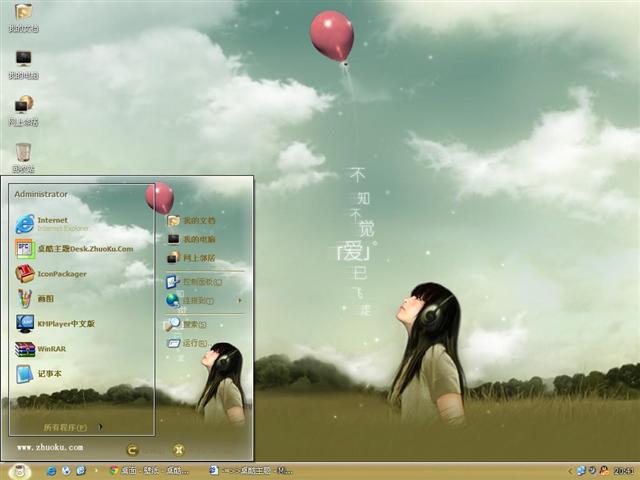Image resolution: width=640 pixels, height=480 pixels.
Task: Launch WinRAR from the Start menu
Action: (40, 349)
